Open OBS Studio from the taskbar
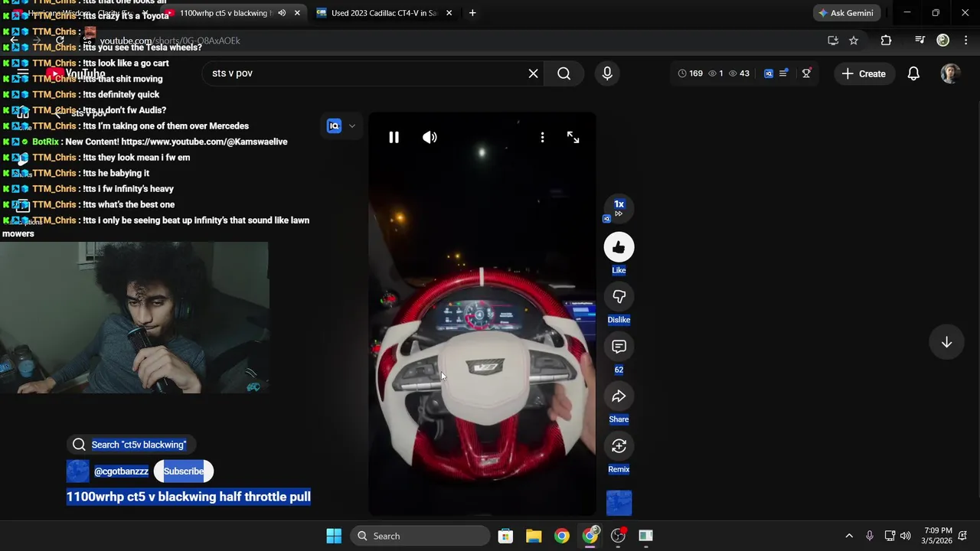Screen dimensions: 980x551 (618, 536)
